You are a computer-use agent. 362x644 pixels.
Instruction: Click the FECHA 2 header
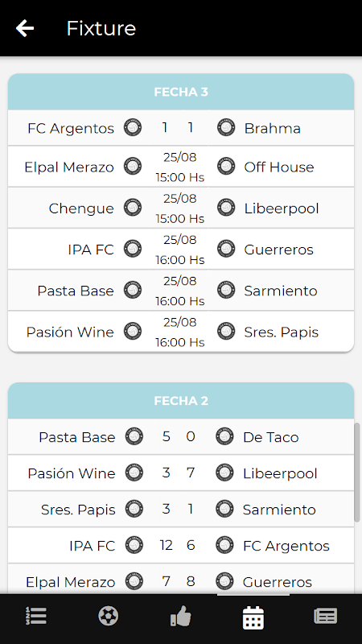(181, 400)
